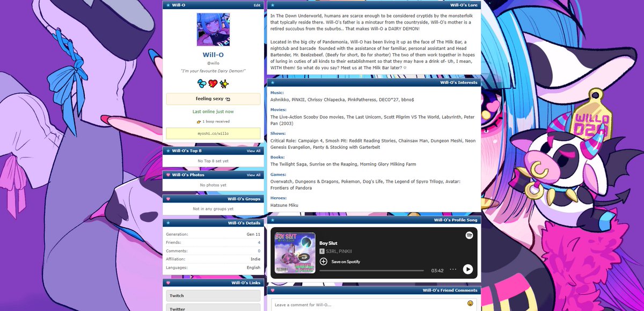Image resolution: width=644 pixels, height=311 pixels.
Task: Click the heart icon in Will-O's Links header
Action: (168, 283)
